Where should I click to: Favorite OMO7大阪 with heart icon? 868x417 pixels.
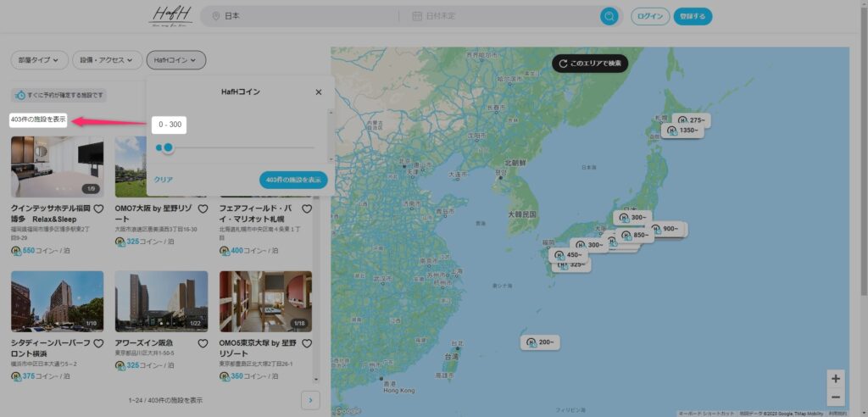pyautogui.click(x=203, y=208)
